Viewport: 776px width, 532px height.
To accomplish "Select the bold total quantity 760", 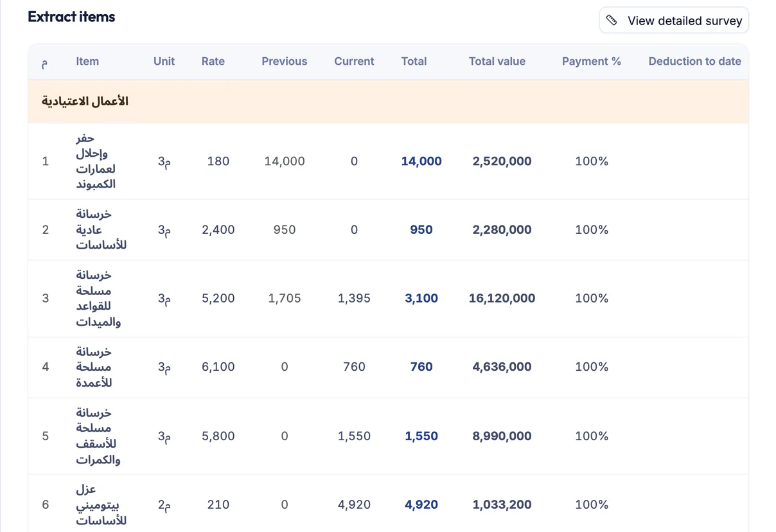I will [421, 367].
